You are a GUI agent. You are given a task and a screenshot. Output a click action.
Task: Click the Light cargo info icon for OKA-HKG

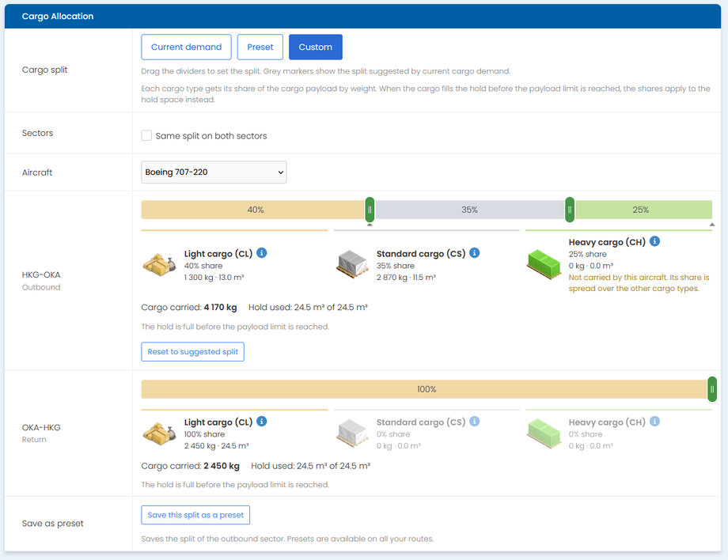pos(262,422)
